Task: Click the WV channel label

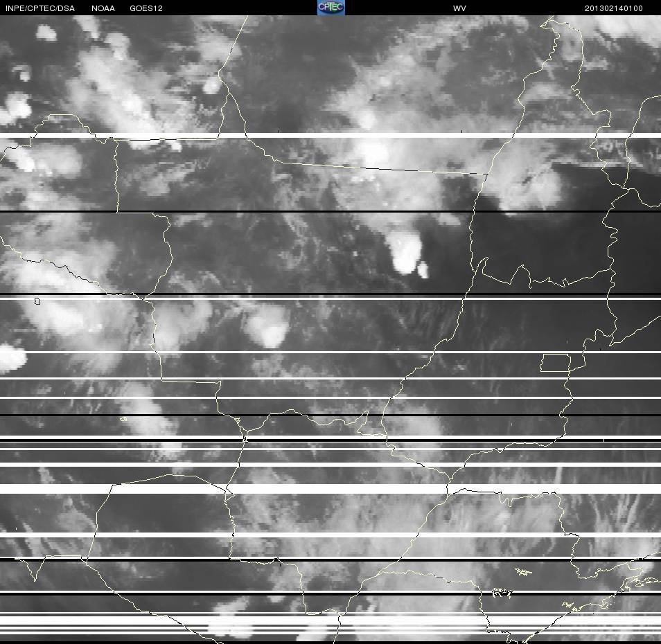Action: click(x=459, y=8)
